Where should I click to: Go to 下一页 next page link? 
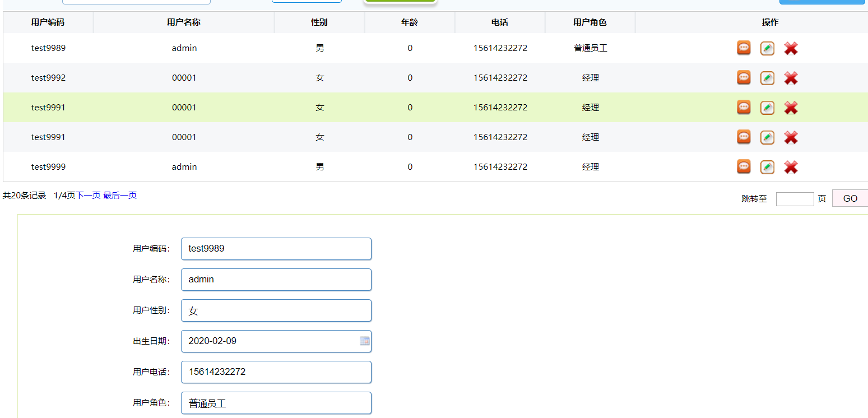click(x=88, y=196)
